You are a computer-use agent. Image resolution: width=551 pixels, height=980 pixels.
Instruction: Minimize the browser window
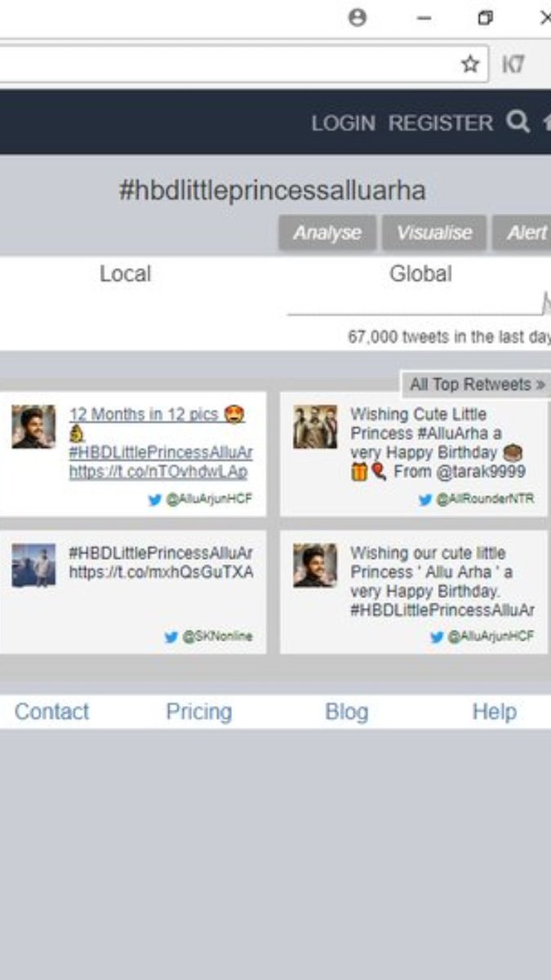pos(424,18)
